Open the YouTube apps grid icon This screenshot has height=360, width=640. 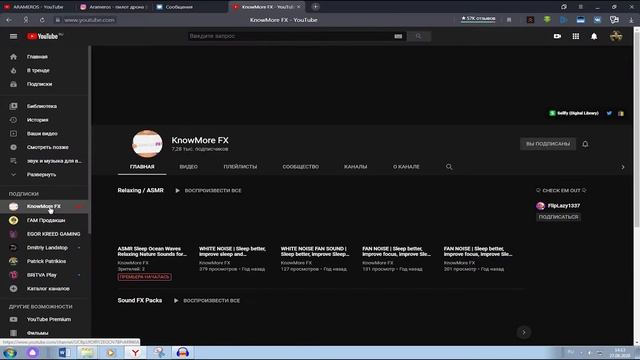[x=576, y=36]
